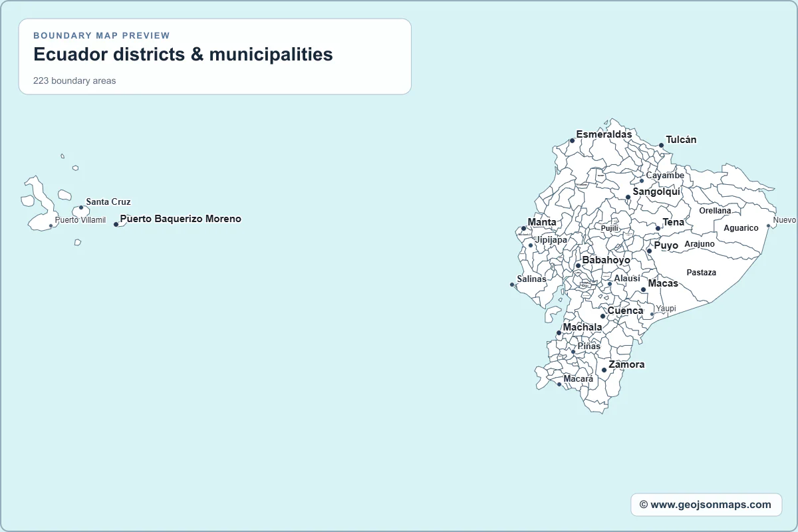Click the Macará marker dot

pyautogui.click(x=559, y=384)
